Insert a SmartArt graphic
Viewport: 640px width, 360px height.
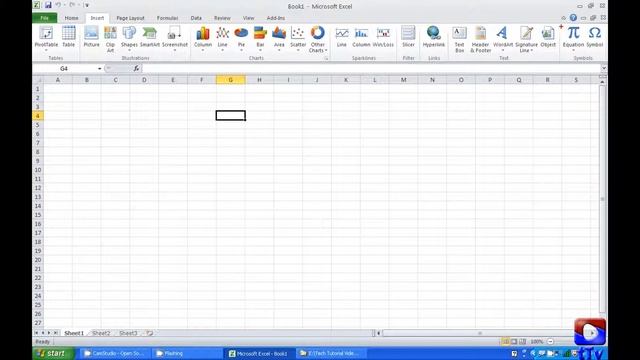149,37
